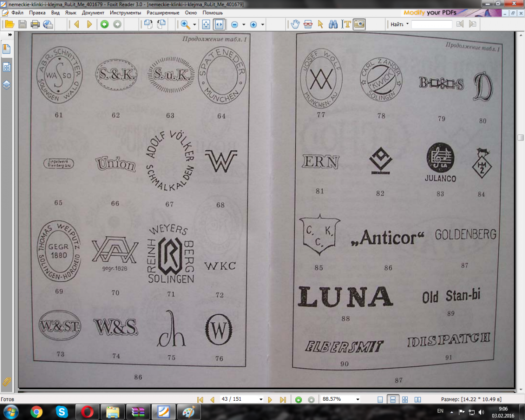
Task: Click the grey Next View button in toolbar
Action: click(117, 24)
